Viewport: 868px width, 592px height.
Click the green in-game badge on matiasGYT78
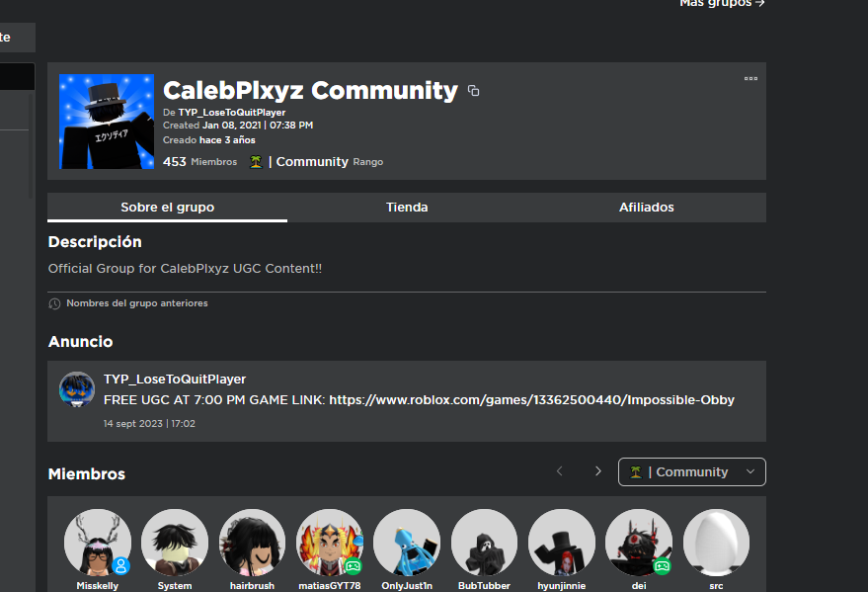[x=353, y=566]
